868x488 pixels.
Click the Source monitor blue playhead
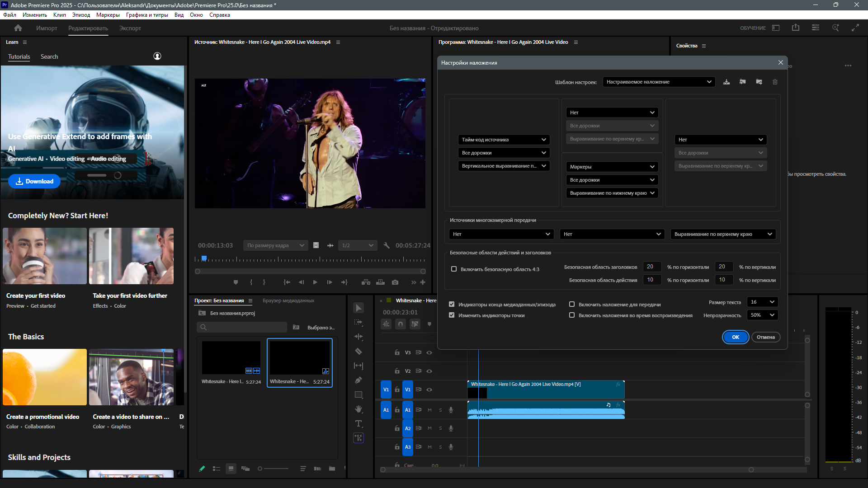coord(204,258)
